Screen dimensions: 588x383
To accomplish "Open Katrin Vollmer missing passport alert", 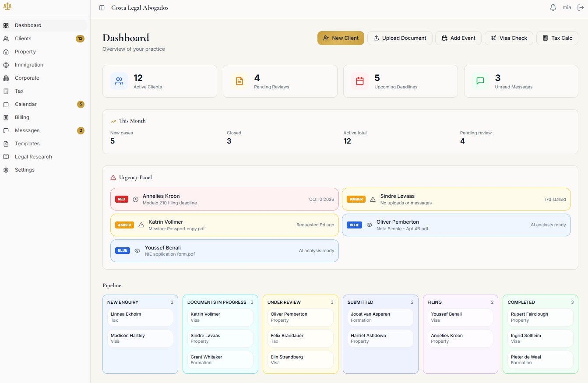I will point(225,225).
